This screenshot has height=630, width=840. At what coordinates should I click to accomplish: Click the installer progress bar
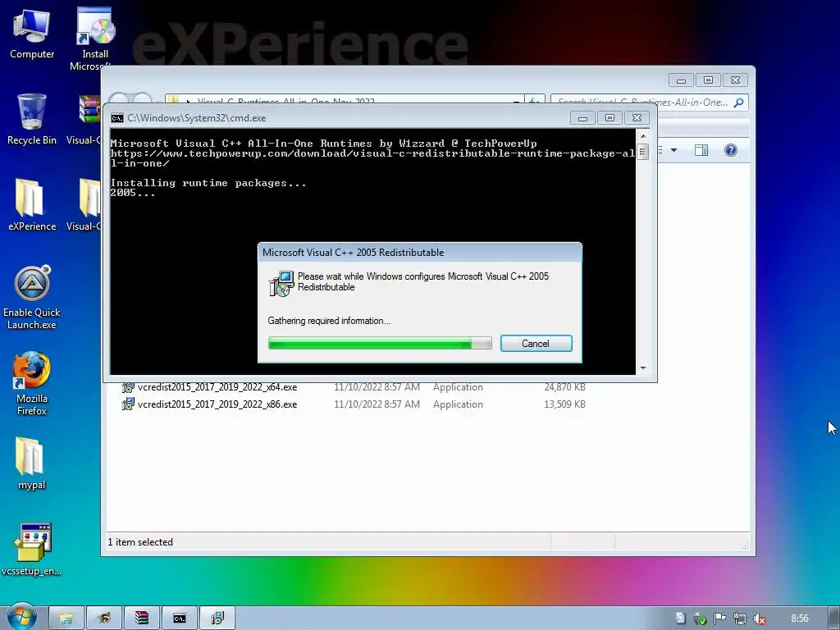coord(380,344)
